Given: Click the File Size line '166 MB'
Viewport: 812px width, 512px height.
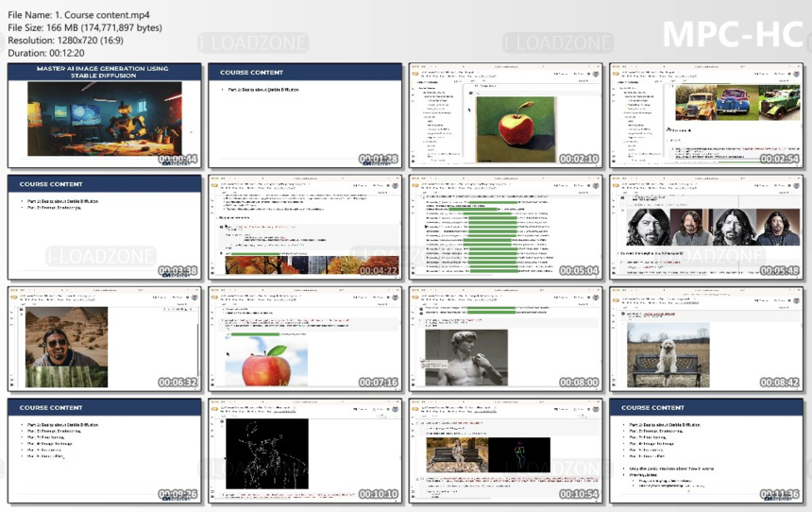Looking at the screenshot, I should coord(85,27).
